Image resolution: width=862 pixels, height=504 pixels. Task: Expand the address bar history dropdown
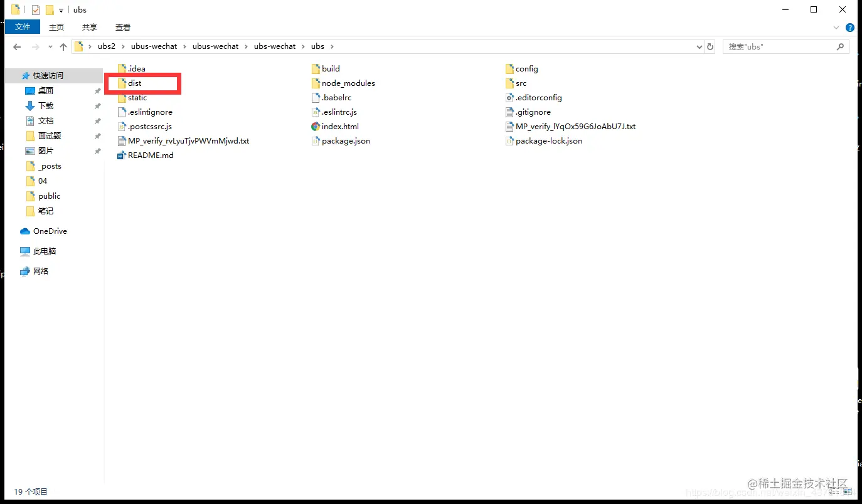pos(700,47)
